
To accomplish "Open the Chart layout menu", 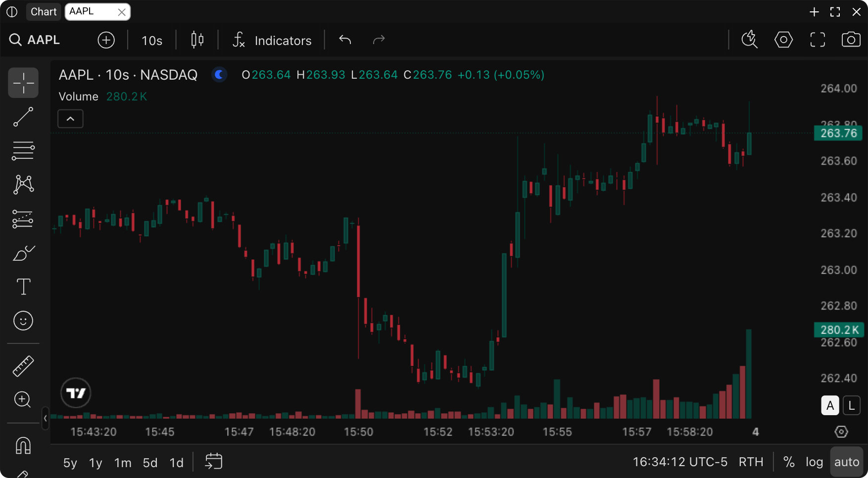I will 43,11.
